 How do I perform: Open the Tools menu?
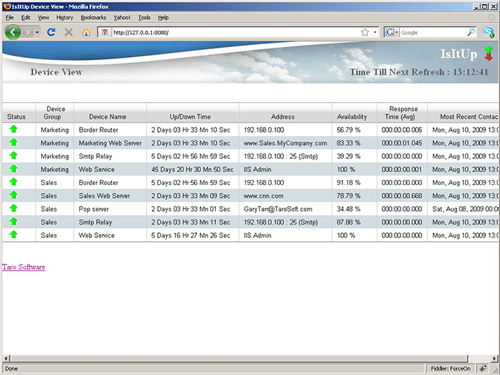point(144,17)
